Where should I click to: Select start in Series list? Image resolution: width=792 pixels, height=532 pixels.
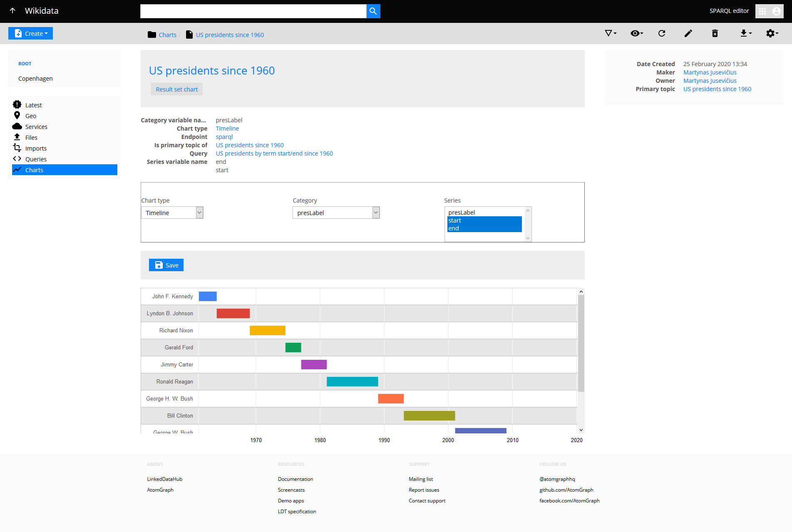point(484,220)
